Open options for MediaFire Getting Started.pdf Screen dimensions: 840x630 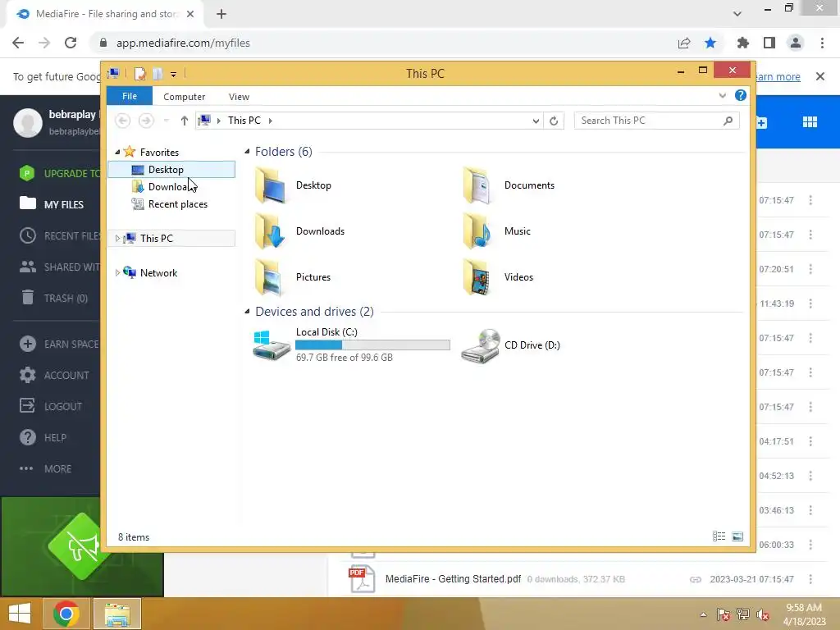pos(810,579)
